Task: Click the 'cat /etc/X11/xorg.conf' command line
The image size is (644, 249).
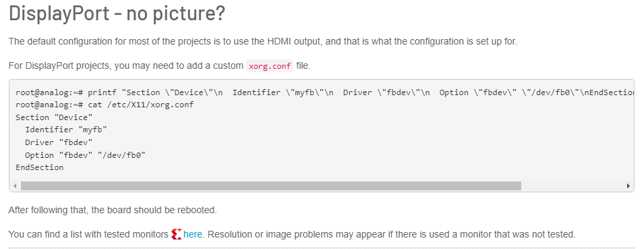Action: (x=105, y=105)
